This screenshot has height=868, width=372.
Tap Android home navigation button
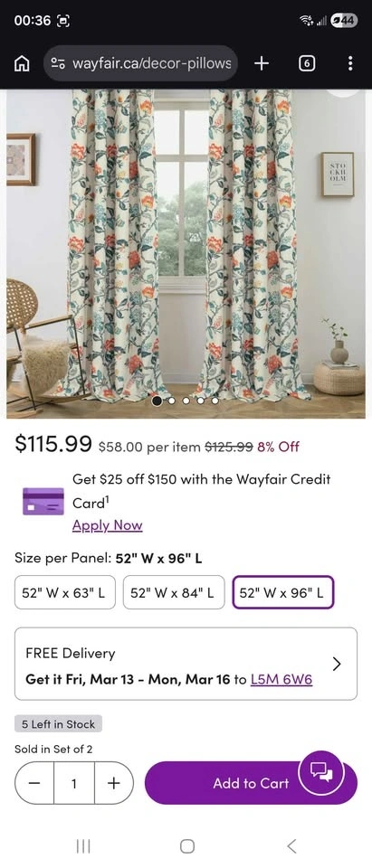[x=187, y=845]
